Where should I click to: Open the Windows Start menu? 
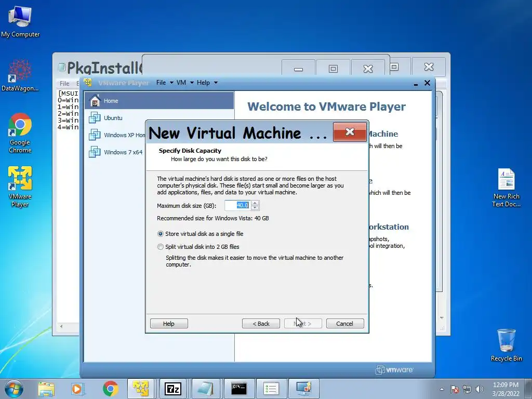coord(14,389)
